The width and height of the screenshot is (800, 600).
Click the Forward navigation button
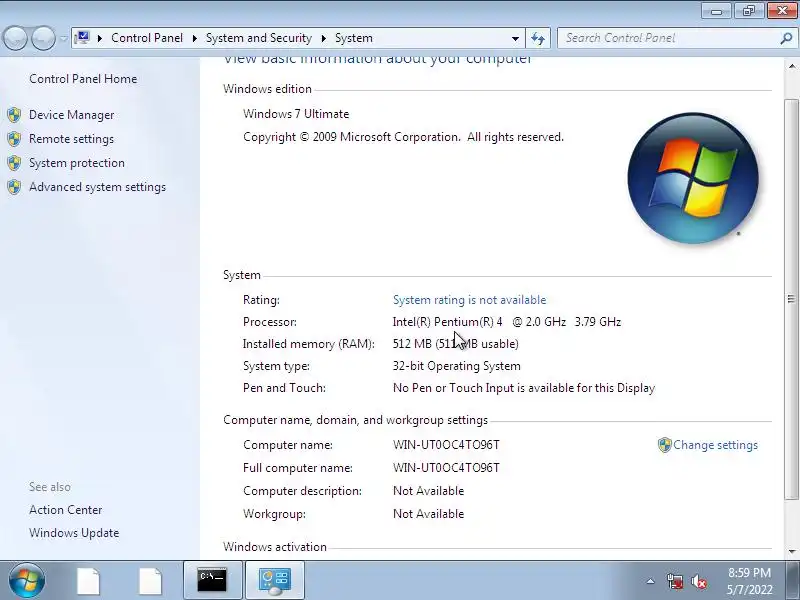(x=43, y=38)
